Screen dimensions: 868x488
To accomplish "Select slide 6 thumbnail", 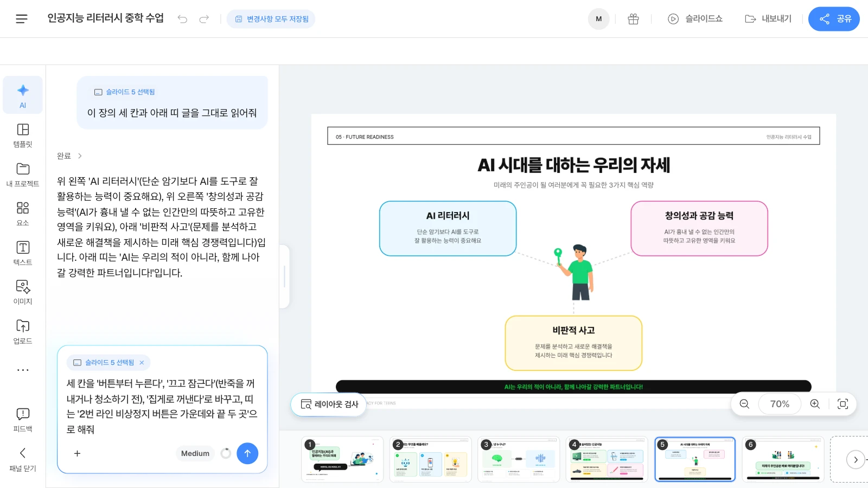I will tap(783, 459).
